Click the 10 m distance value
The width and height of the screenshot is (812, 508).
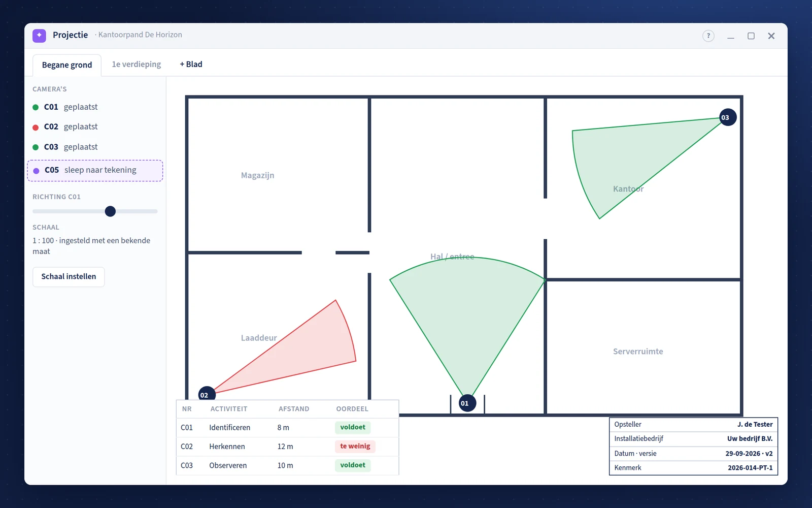coord(285,465)
